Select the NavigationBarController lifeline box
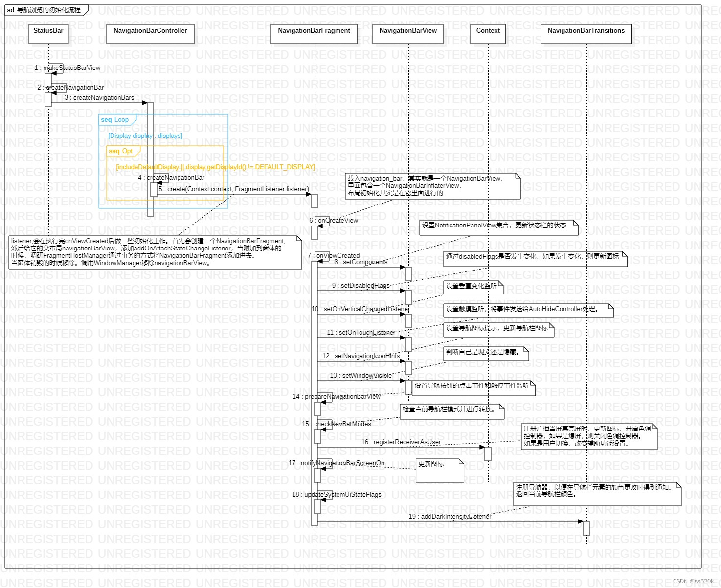721x588 pixels. [x=150, y=34]
